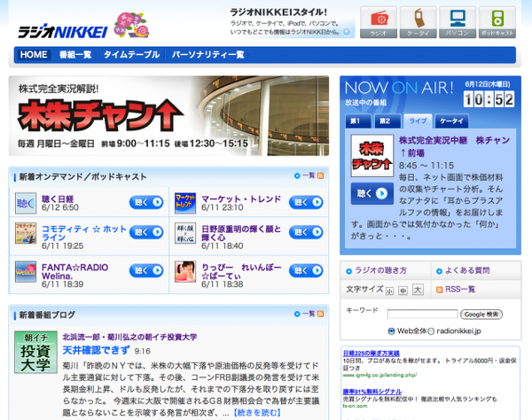532x420 pixels.
Task: Click Google 検索 button
Action: click(x=481, y=315)
